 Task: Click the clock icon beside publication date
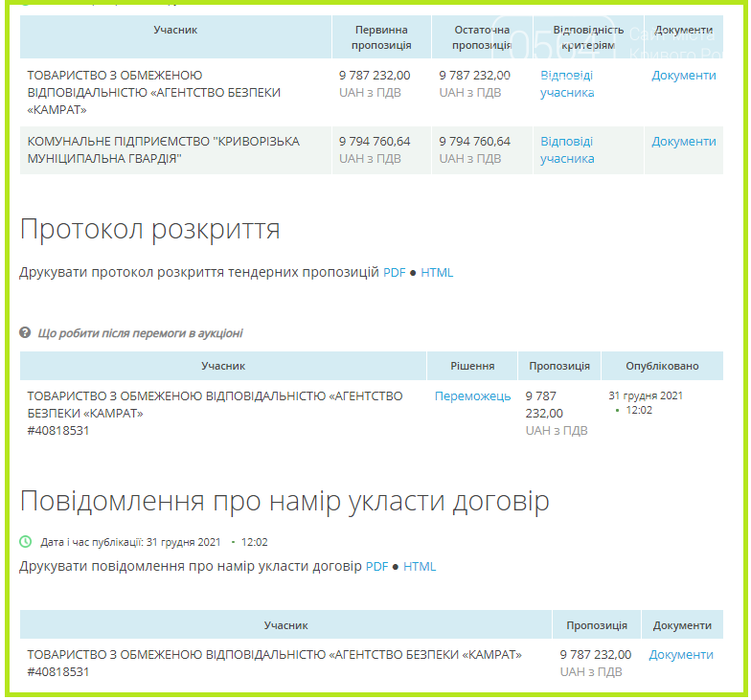(26, 542)
